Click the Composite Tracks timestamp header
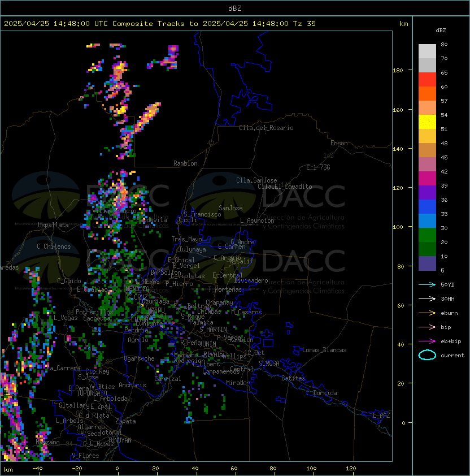Viewport: 470px width, 476px height. (x=160, y=24)
